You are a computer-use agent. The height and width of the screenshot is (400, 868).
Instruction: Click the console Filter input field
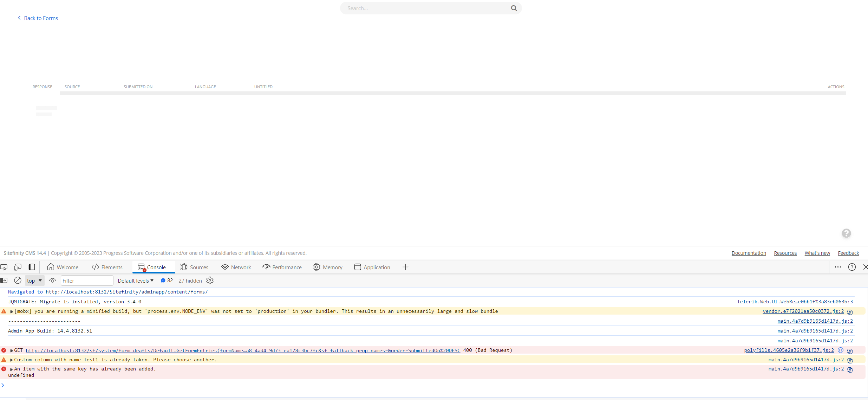[87, 280]
